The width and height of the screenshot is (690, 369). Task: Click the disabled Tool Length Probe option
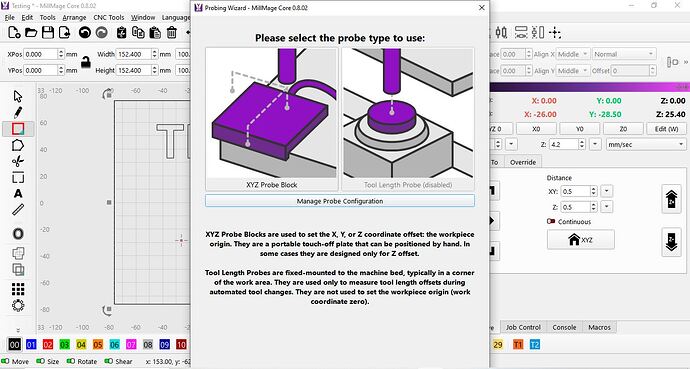(408, 119)
